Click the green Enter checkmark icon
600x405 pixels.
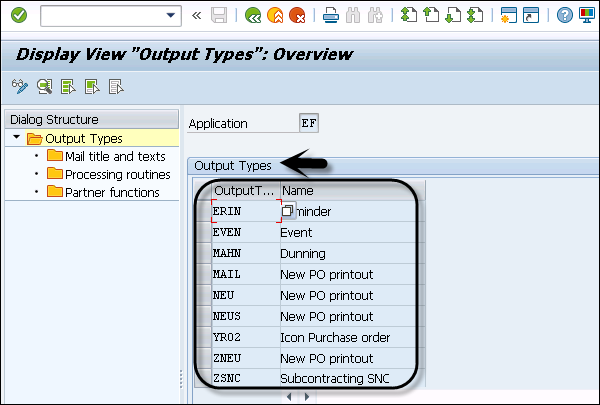pos(18,16)
